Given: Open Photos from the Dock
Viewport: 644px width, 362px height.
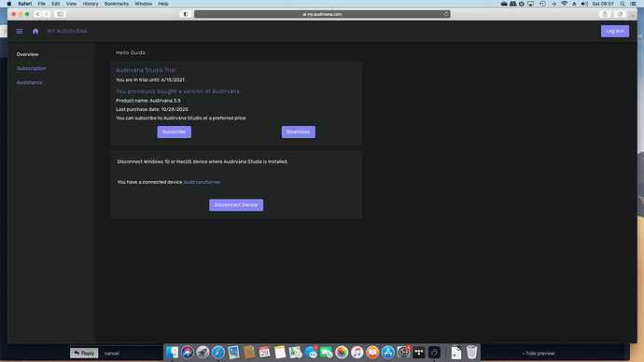Looking at the screenshot, I should (342, 352).
